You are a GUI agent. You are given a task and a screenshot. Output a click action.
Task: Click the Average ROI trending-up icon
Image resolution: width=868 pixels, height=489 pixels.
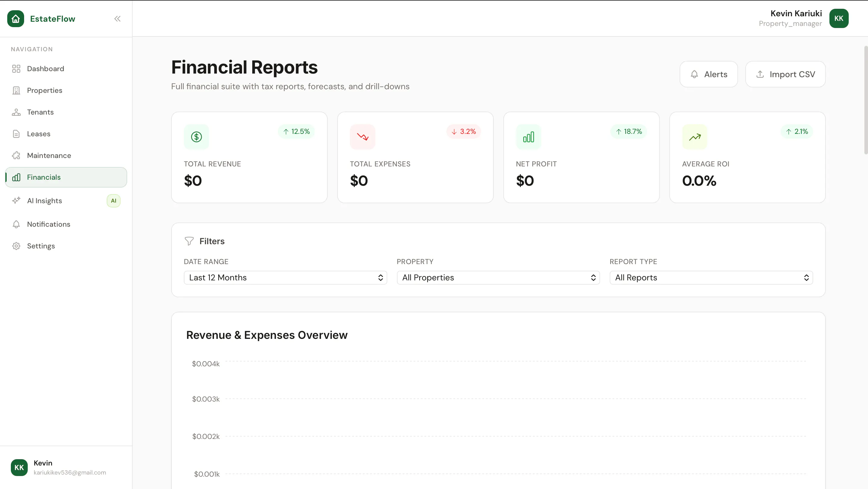695,137
